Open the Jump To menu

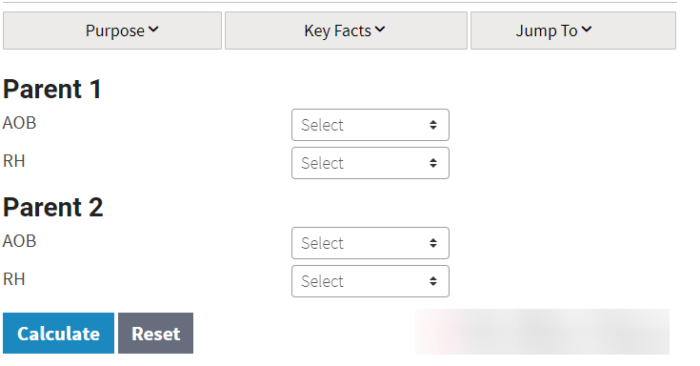[x=573, y=30]
